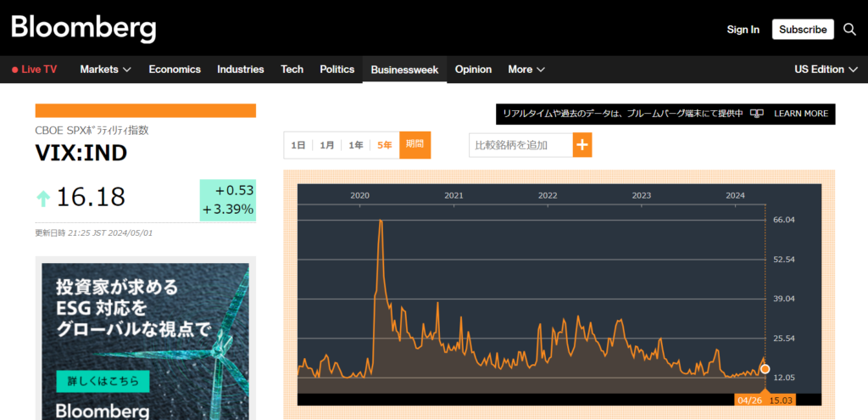Click the white data point marker on chart

pos(765,368)
